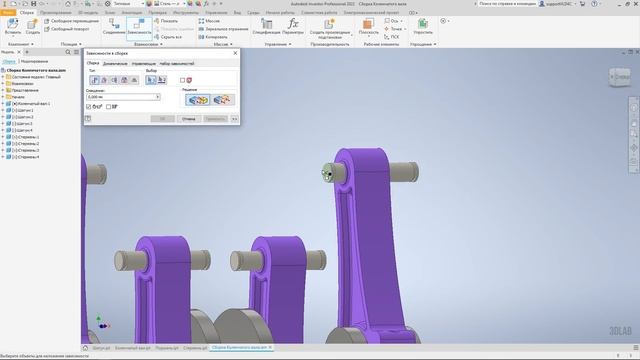Image resolution: width=640 pixels, height=360 pixels.
Task: Open the Точка dropdown arrow
Action: (x=405, y=29)
